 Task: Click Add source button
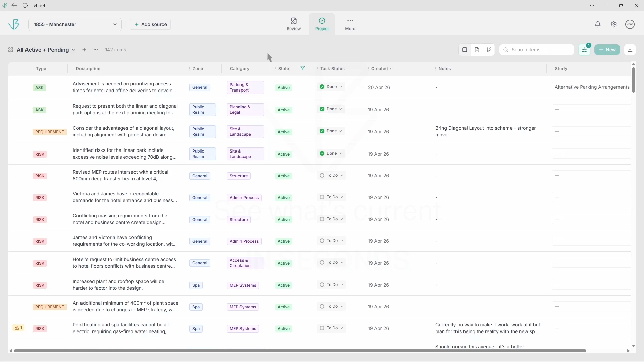pyautogui.click(x=150, y=24)
